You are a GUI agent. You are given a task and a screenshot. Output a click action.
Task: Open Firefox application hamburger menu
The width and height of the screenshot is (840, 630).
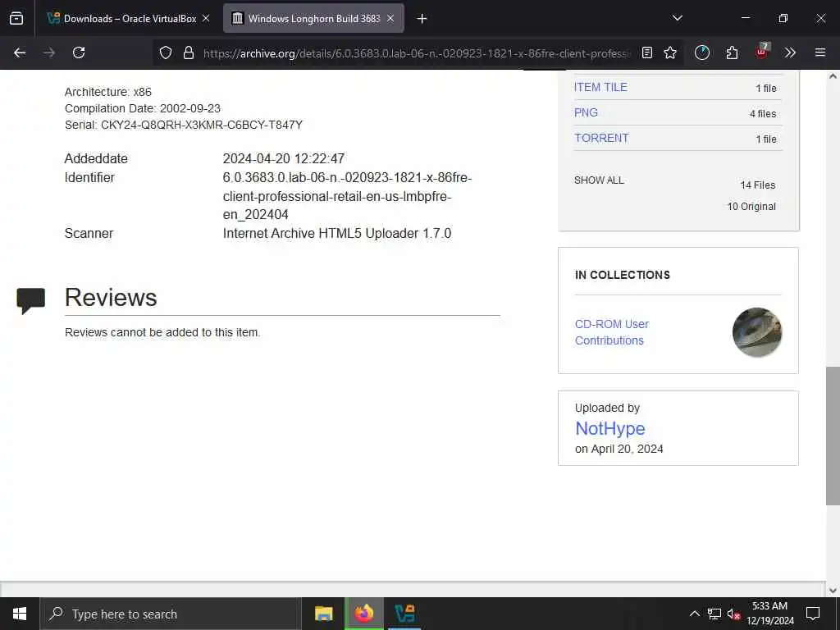click(820, 52)
